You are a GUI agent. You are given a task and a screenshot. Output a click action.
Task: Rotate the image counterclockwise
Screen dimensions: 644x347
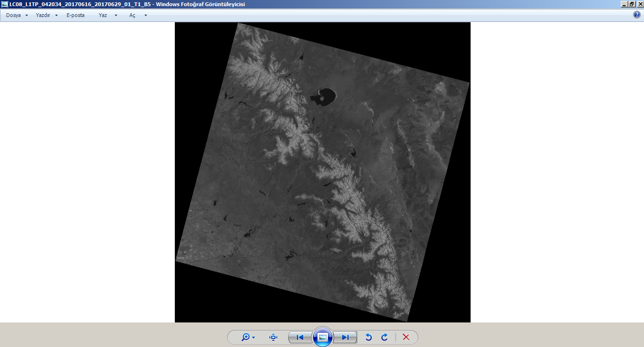(x=369, y=337)
